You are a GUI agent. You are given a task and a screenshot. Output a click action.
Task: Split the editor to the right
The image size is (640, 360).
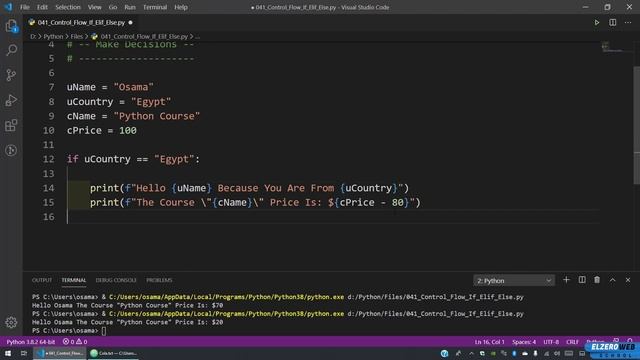click(613, 22)
